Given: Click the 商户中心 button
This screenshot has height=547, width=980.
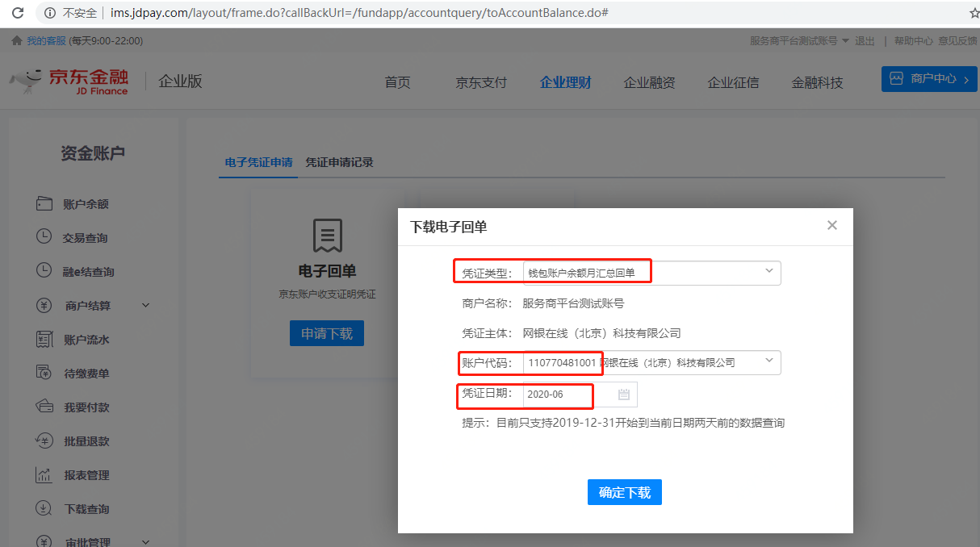Looking at the screenshot, I should pos(929,78).
